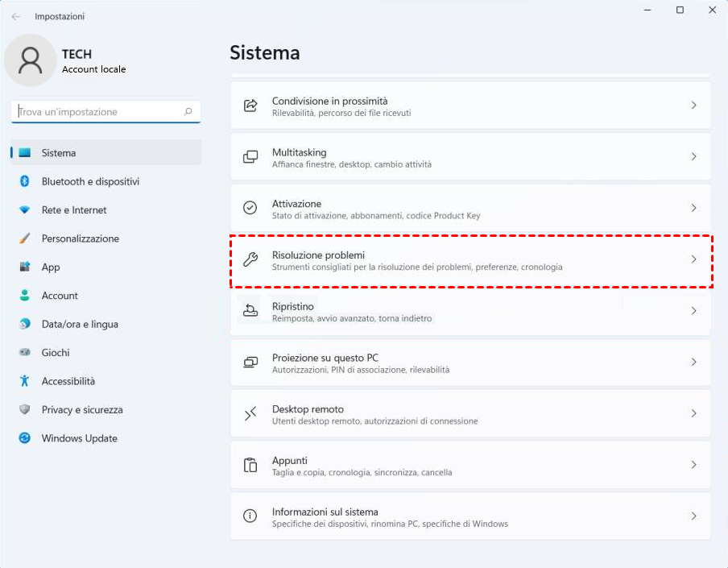Click the Privacy e sicurezza shield icon
This screenshot has width=728, height=568.
(x=24, y=410)
